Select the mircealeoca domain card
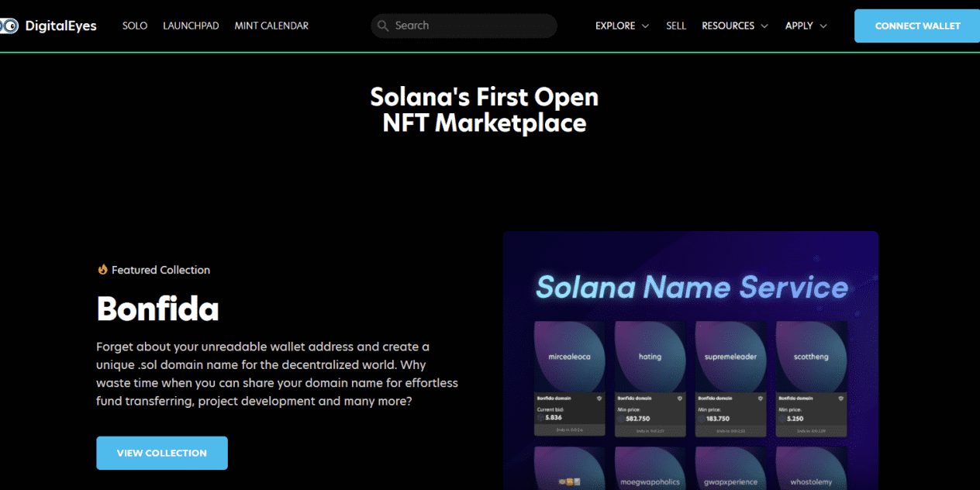980x490 pixels. click(569, 379)
